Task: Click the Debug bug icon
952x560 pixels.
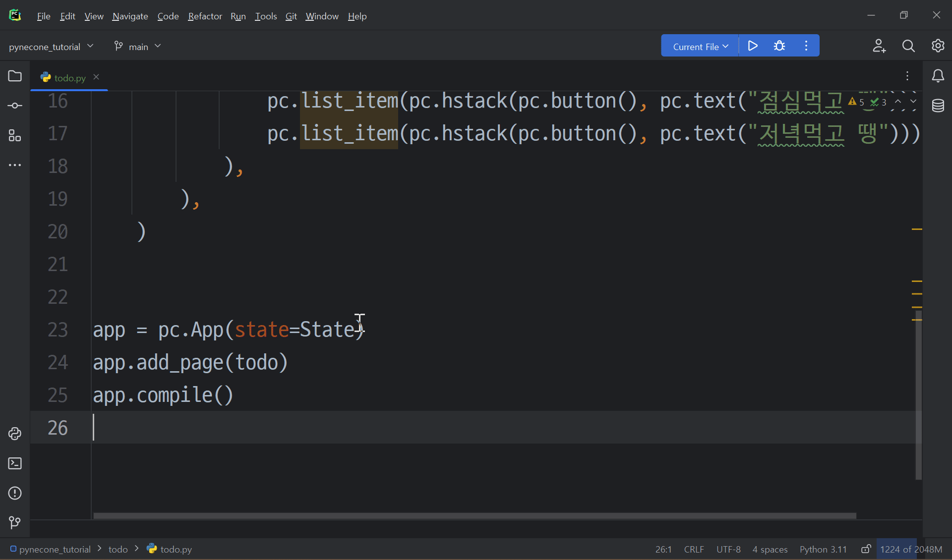Action: [x=779, y=46]
